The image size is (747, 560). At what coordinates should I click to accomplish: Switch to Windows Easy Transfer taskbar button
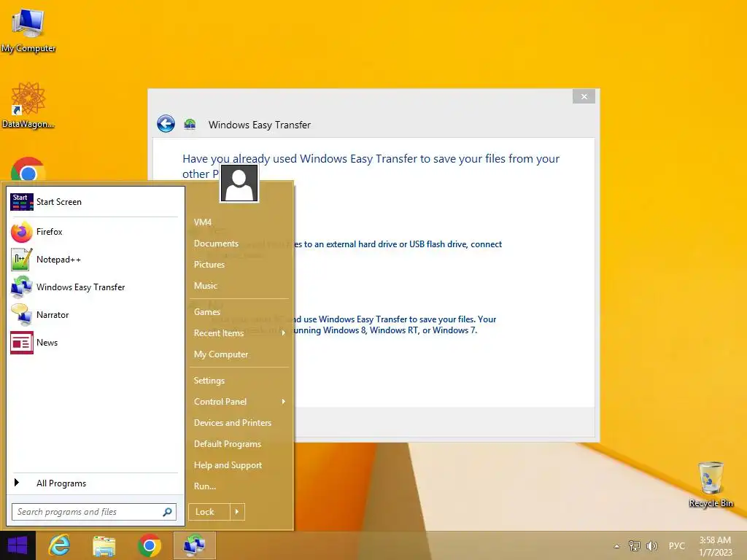194,545
